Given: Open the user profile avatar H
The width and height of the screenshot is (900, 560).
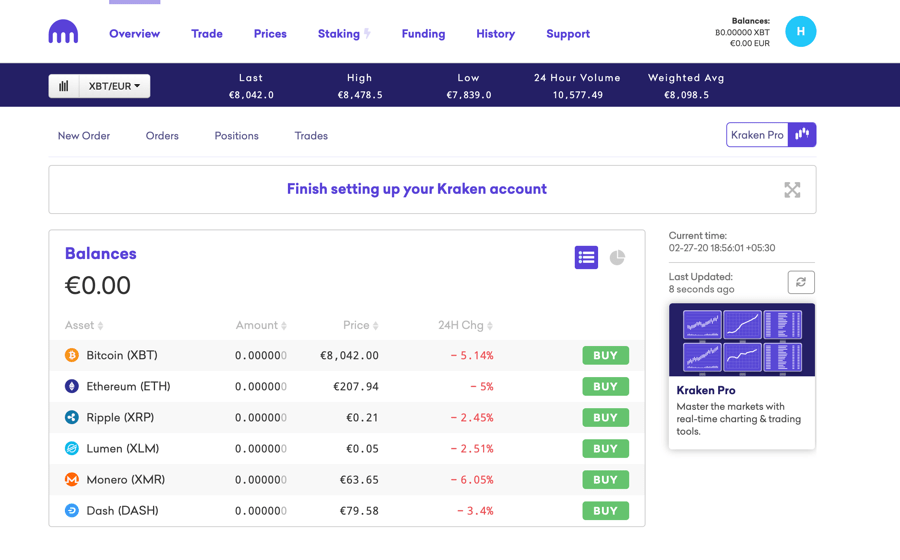Looking at the screenshot, I should (800, 32).
